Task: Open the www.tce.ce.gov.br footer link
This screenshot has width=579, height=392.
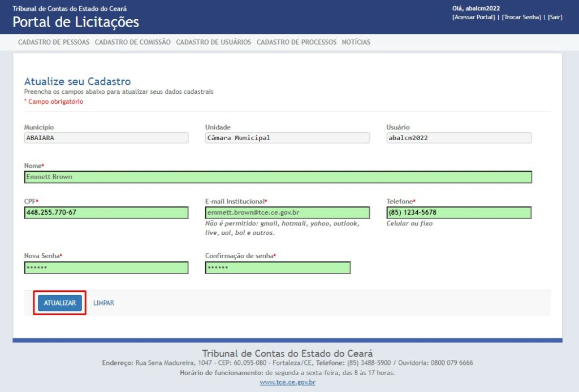Action: pyautogui.click(x=287, y=382)
